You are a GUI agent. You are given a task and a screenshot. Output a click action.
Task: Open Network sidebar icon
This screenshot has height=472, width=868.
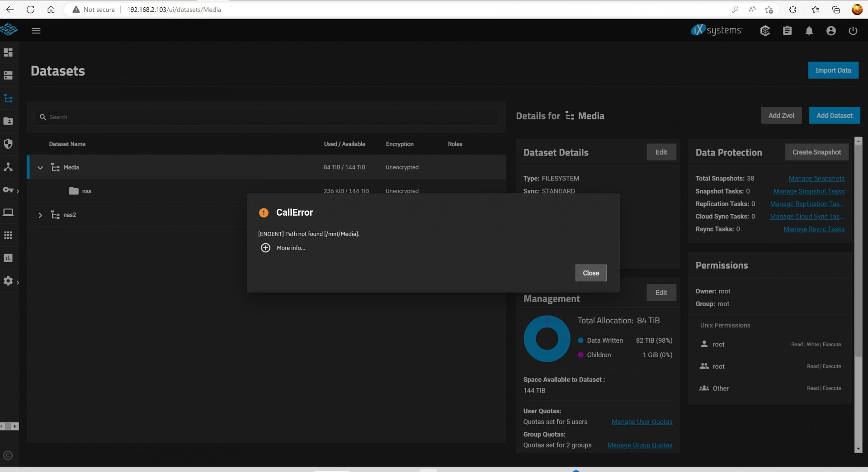pos(8,167)
